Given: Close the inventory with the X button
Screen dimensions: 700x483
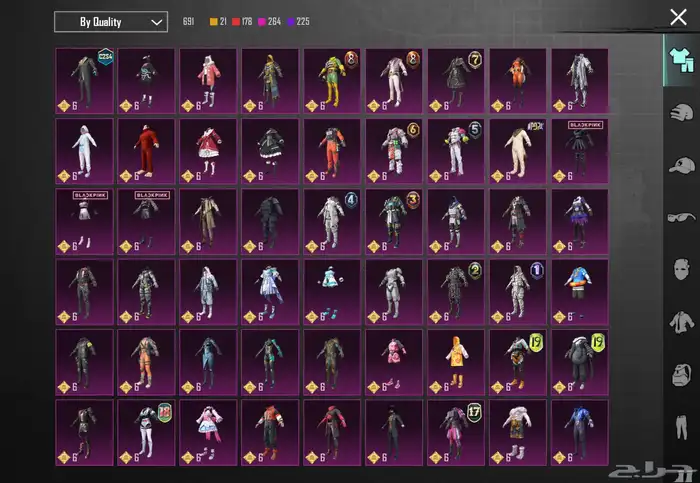Looking at the screenshot, I should pos(678,17).
